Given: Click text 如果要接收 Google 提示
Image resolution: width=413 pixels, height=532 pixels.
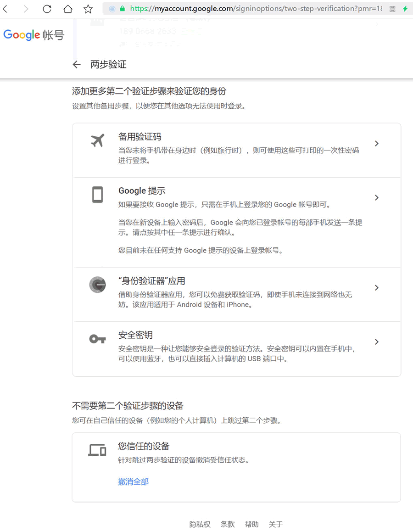Looking at the screenshot, I should click(224, 205).
